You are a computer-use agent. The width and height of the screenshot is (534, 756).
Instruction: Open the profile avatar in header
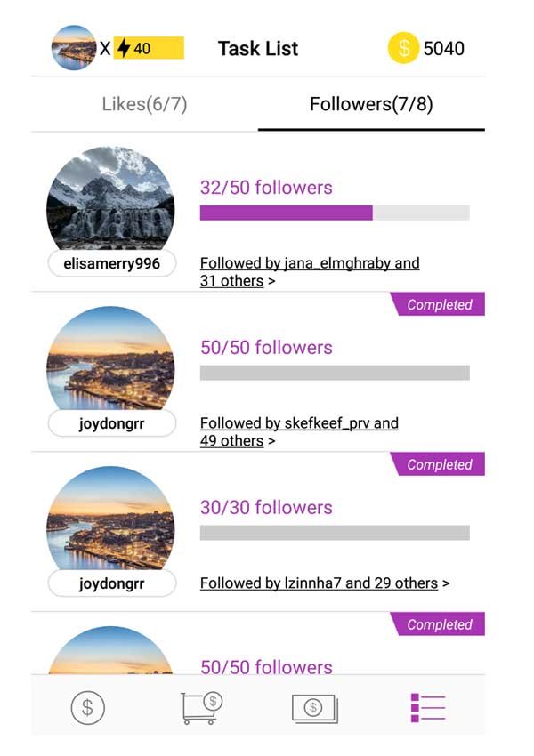pyautogui.click(x=73, y=48)
